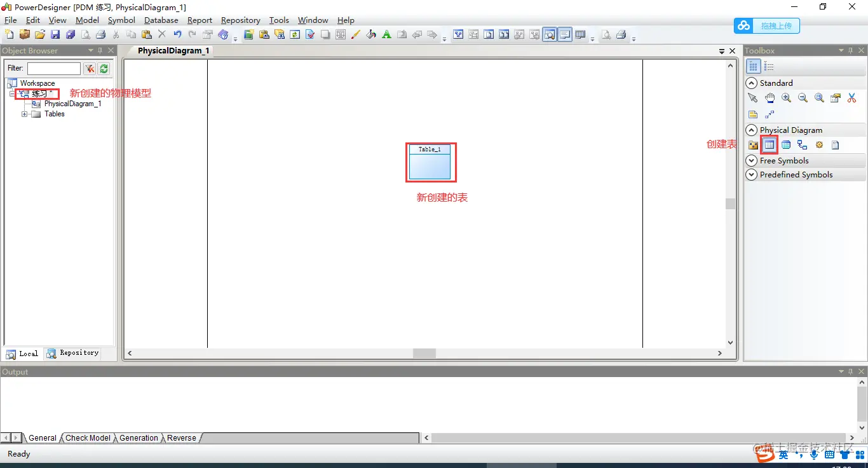Click the blue cloud upload button

click(x=767, y=25)
